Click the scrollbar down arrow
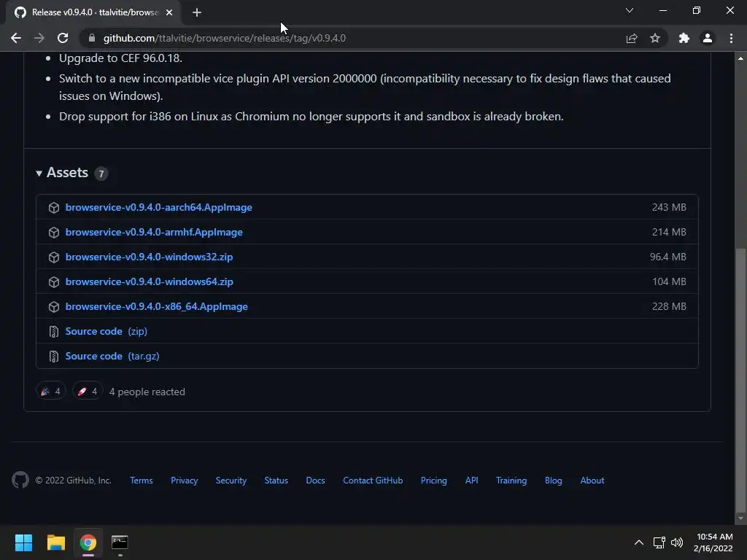747x560 pixels. [740, 518]
